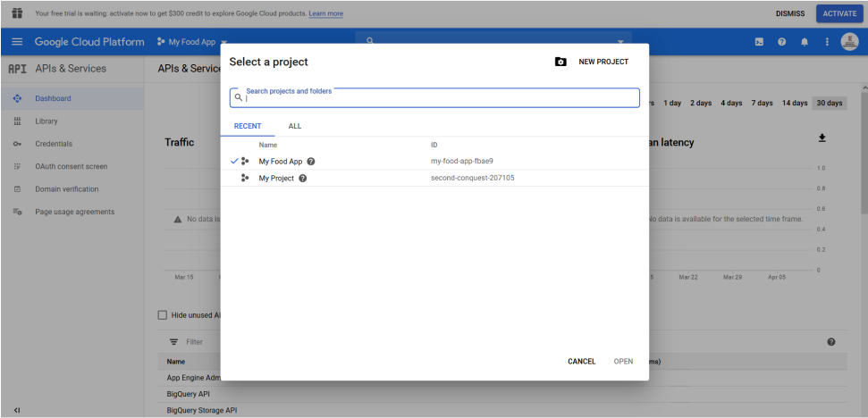Screen dimensions: 868x418
Task: Open Cloud Shell terminal icon
Action: (760, 42)
